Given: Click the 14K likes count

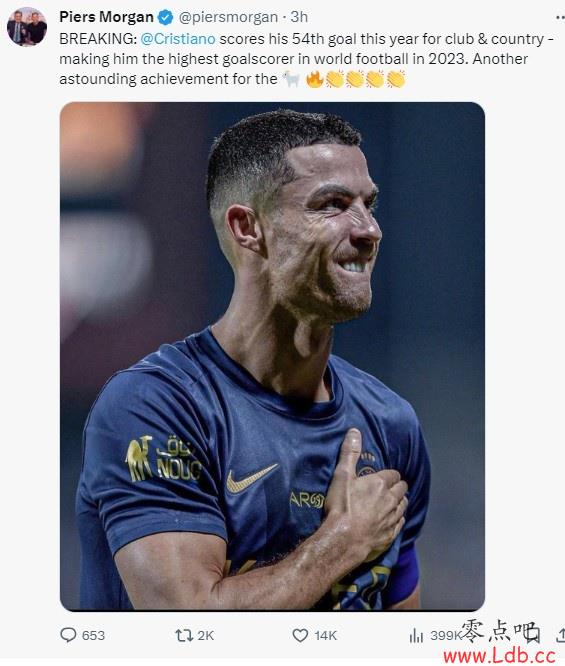Looking at the screenshot, I should pos(325,635).
